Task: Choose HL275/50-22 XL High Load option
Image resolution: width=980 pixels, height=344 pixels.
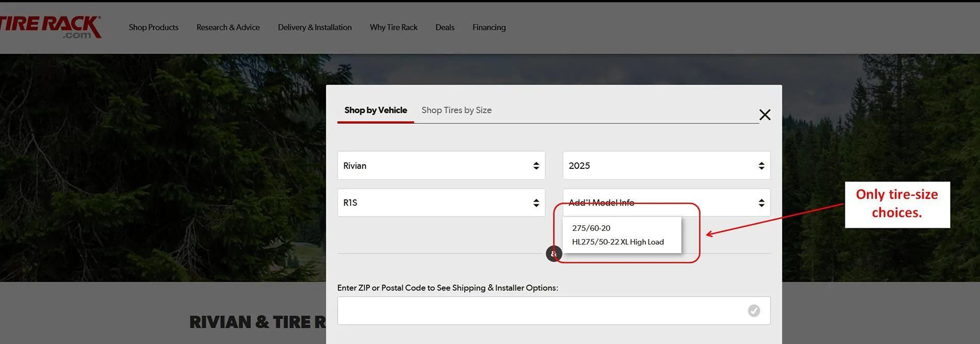Action: pyautogui.click(x=618, y=242)
